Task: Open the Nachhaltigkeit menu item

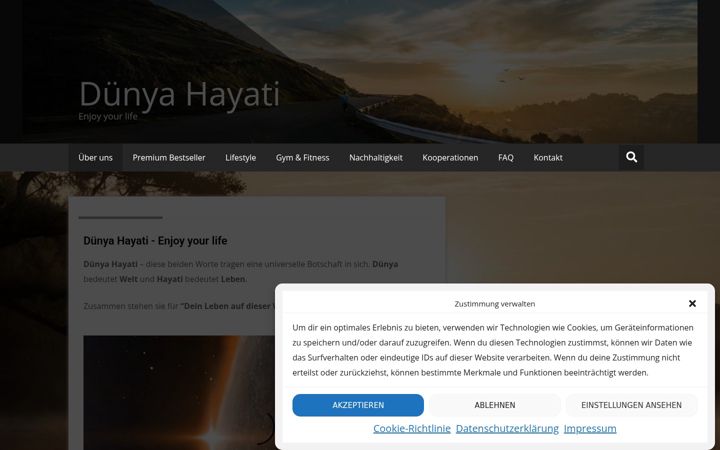Action: pos(376,158)
